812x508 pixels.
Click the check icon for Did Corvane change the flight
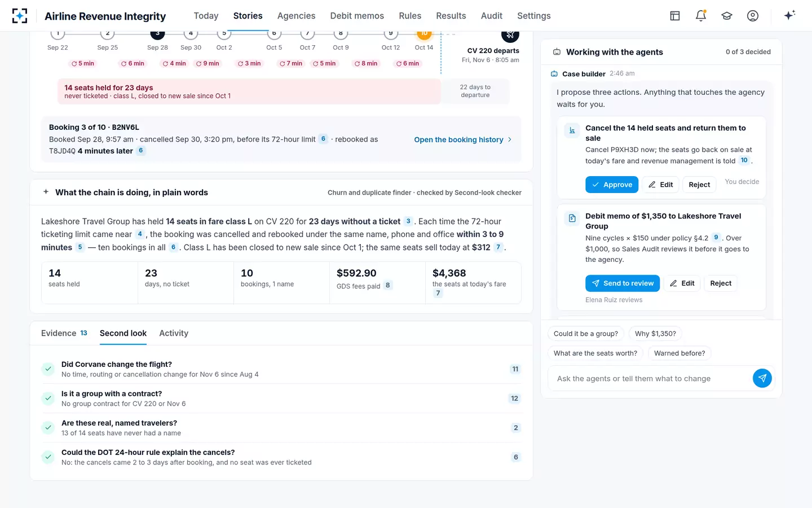coord(48,369)
